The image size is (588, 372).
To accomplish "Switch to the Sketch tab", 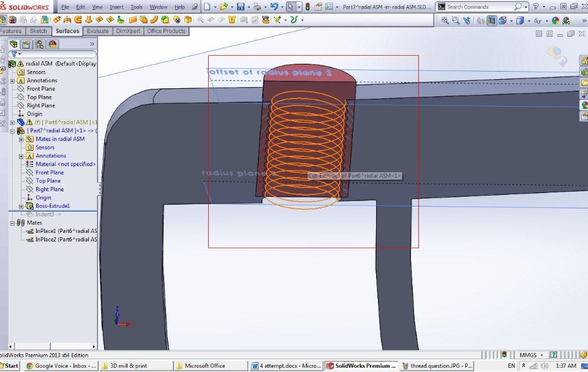I will coord(38,31).
